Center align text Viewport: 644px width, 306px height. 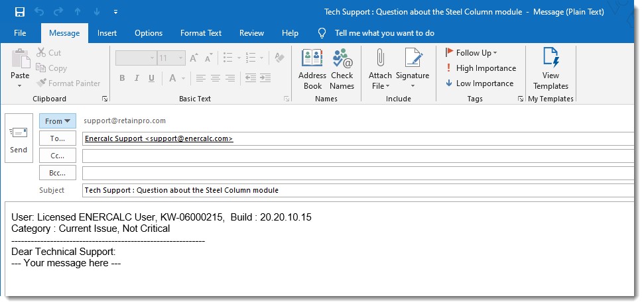(x=215, y=78)
